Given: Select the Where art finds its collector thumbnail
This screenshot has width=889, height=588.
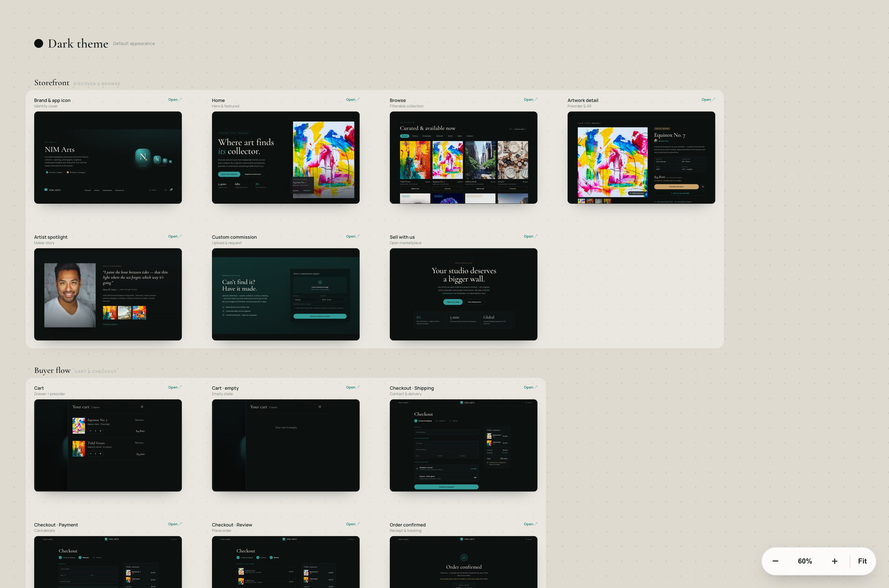Looking at the screenshot, I should tap(286, 158).
